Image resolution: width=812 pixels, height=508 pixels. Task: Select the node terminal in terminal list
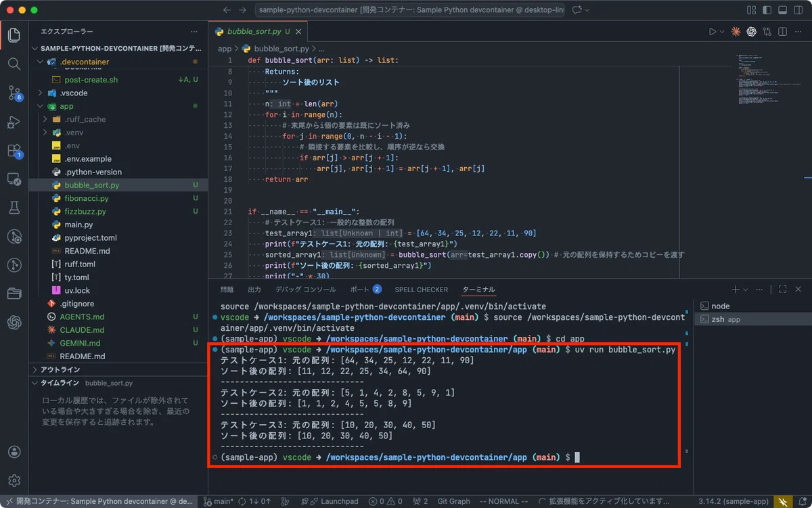point(753,306)
